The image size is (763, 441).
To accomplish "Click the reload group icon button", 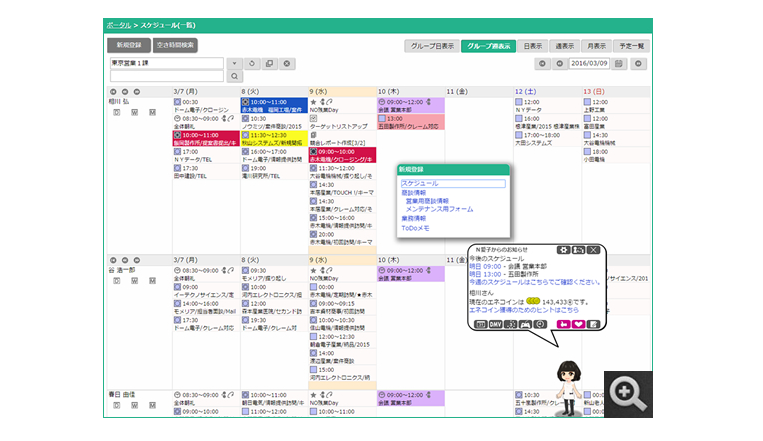I will [x=252, y=63].
